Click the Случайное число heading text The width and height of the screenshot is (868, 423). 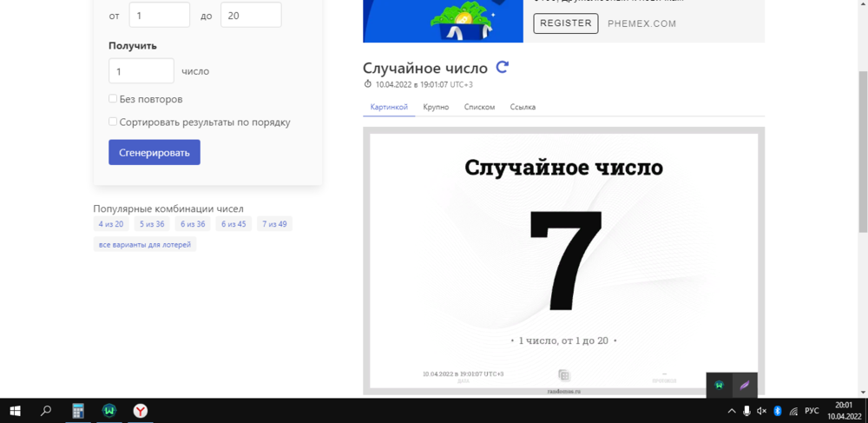(425, 68)
